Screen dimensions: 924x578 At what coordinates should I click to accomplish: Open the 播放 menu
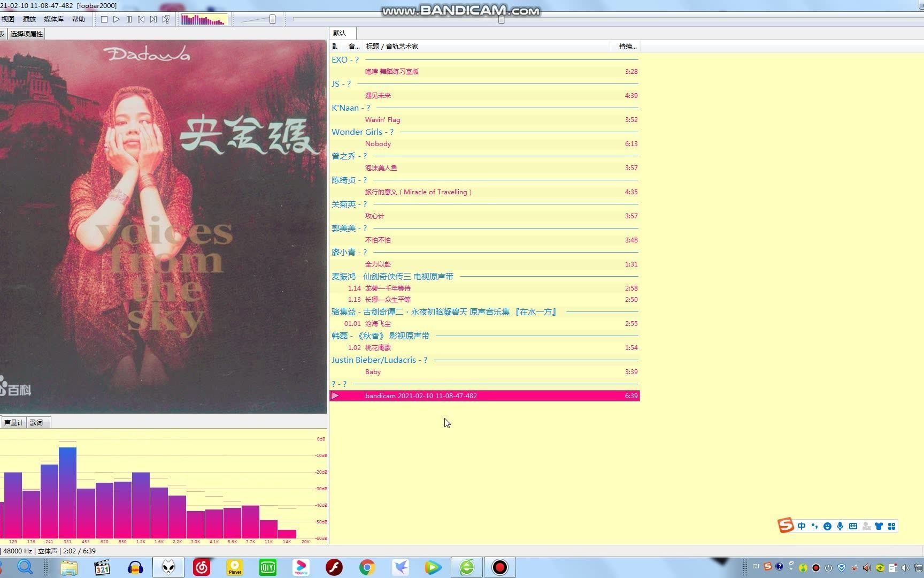tap(29, 19)
